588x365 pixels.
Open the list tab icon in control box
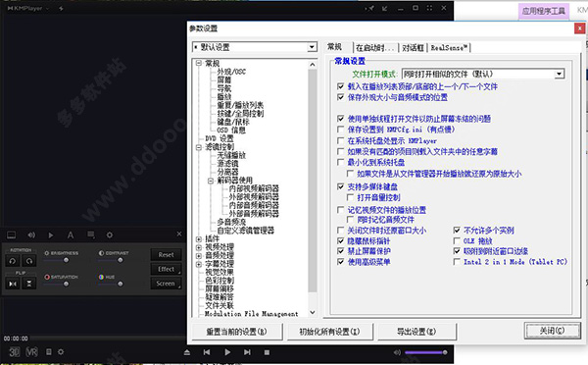pyautogui.click(x=91, y=235)
